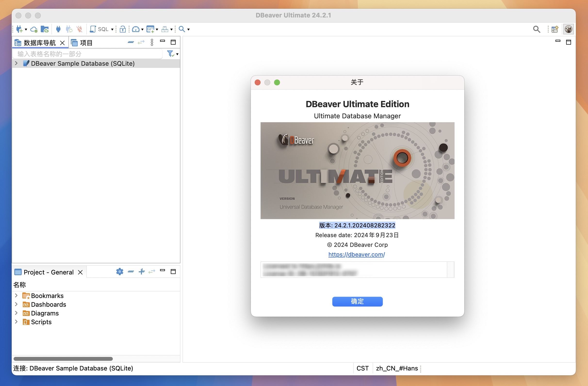Toggle link with editor in Project panel
Screen dimensions: 588x386
coord(152,272)
